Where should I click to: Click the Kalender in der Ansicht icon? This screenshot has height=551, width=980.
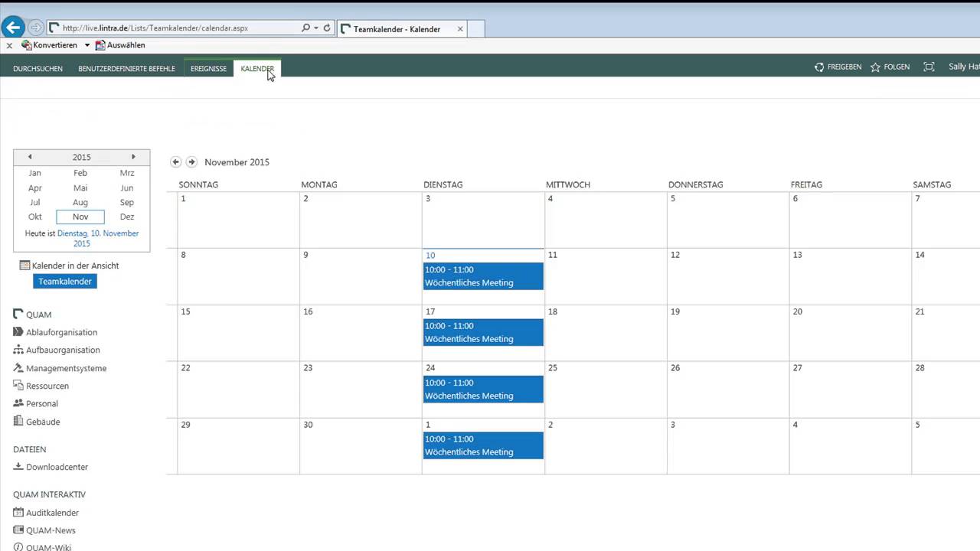click(24, 266)
